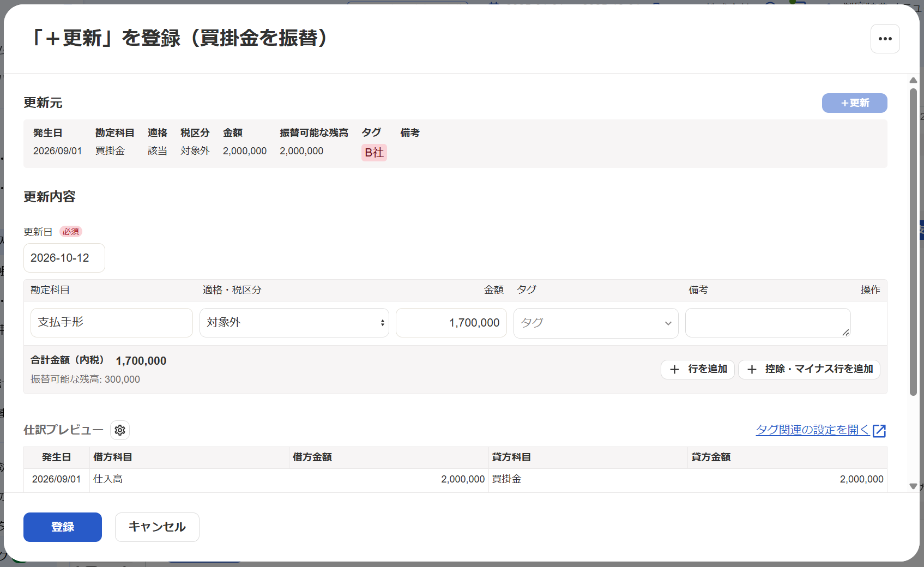Open journal preview gear settings

120,430
